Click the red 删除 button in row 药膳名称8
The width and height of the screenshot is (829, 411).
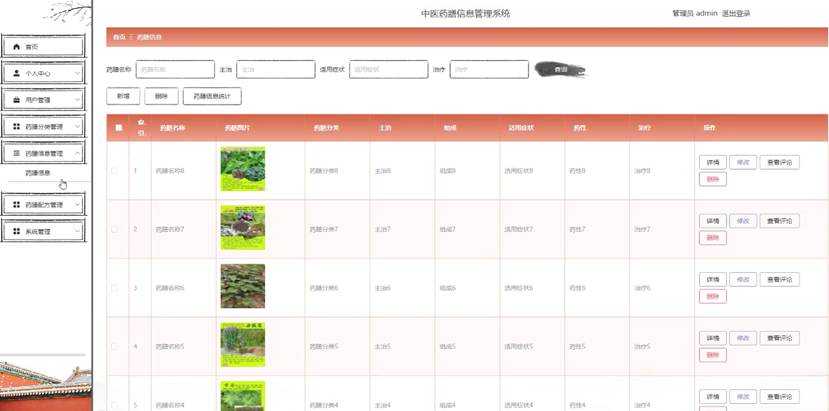tap(713, 179)
